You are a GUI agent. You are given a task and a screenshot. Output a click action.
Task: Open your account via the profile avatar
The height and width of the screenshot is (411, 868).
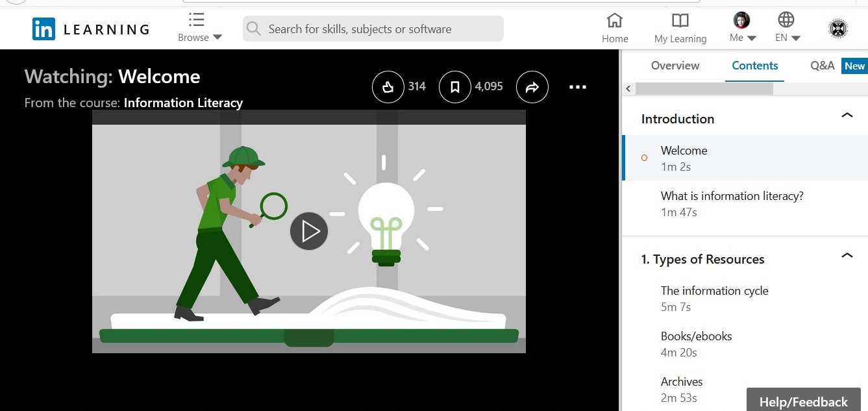click(741, 19)
